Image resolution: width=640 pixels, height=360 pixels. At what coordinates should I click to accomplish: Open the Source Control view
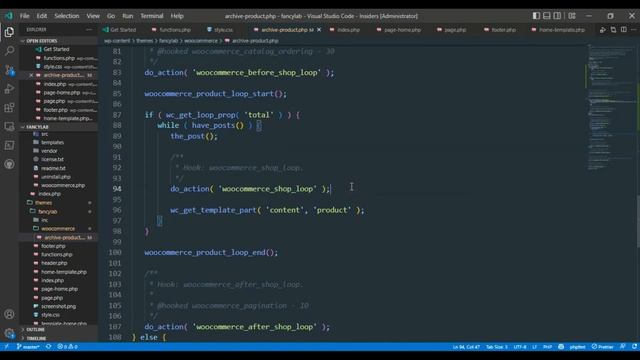[x=9, y=70]
